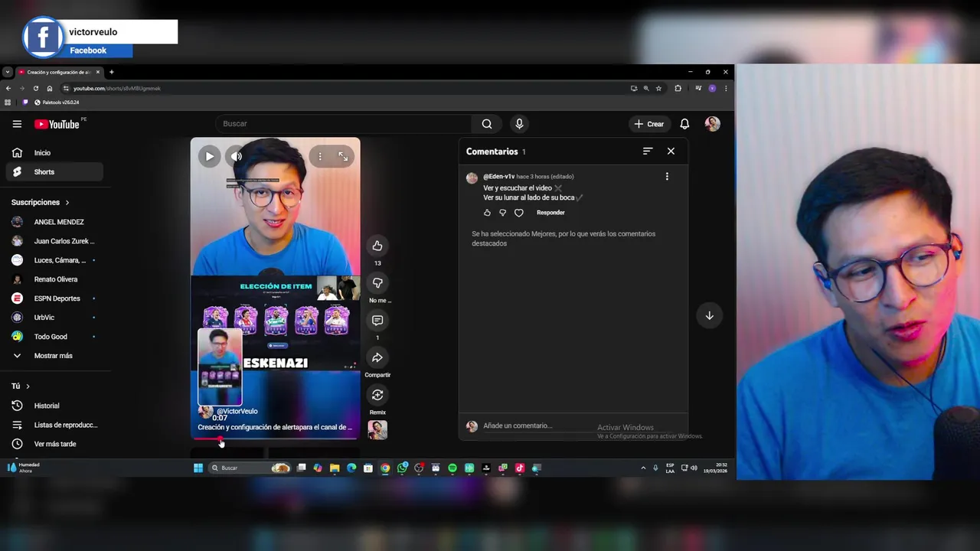The image size is (980, 551).
Task: Open the tab search dropdown arrow
Action: [x=7, y=72]
